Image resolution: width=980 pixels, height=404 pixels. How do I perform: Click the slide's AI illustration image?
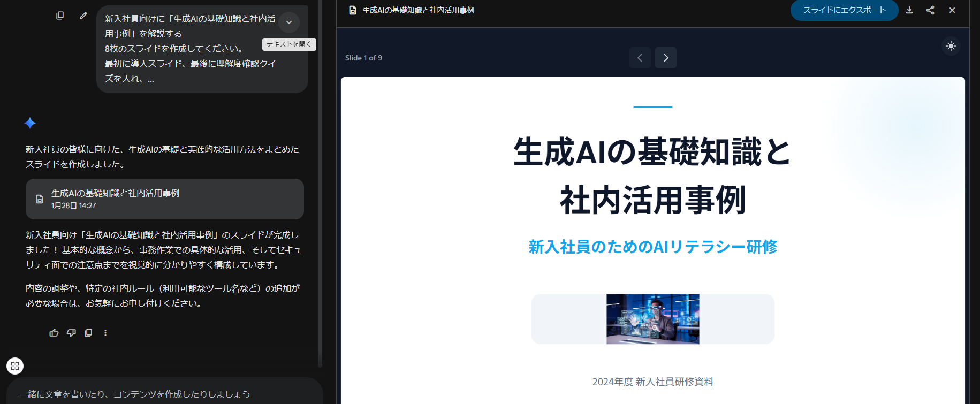652,319
